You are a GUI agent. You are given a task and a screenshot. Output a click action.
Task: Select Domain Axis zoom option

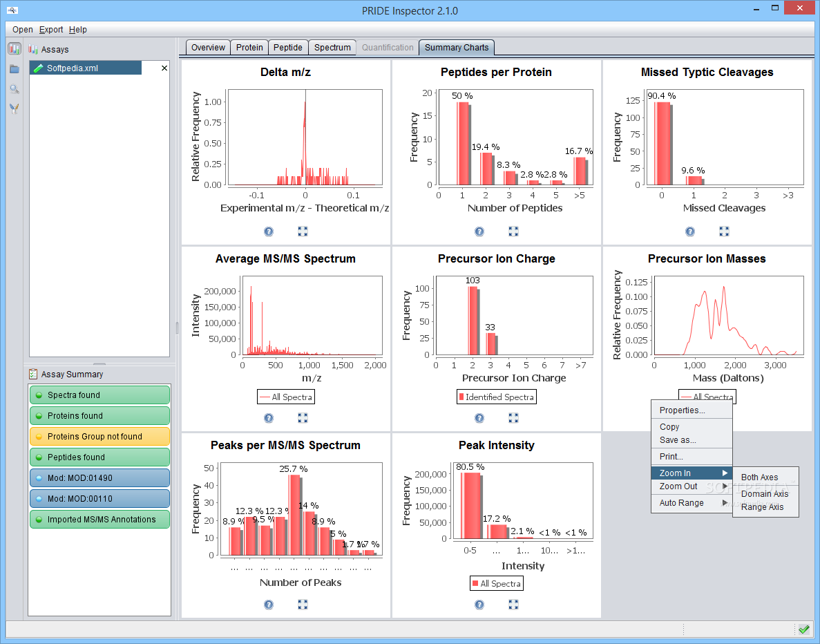click(765, 494)
